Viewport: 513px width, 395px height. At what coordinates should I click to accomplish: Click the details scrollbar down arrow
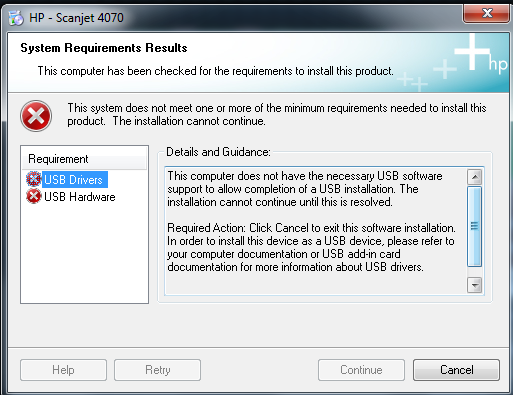(474, 285)
